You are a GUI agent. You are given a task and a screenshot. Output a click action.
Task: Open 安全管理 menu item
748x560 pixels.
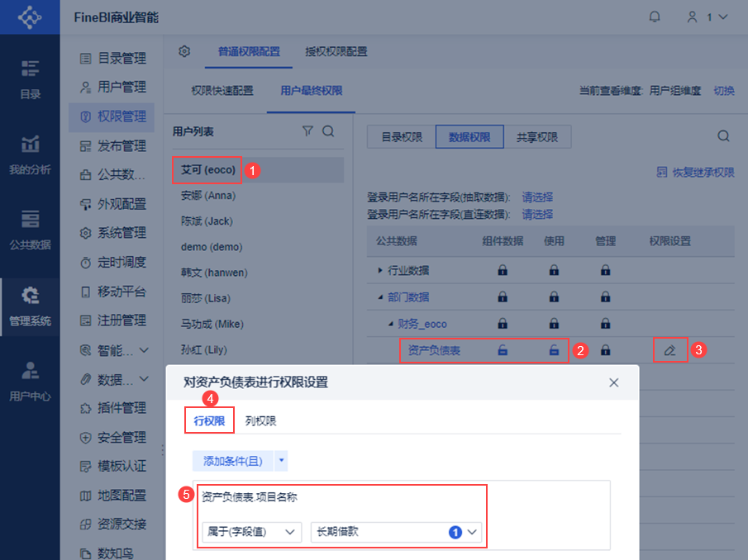coord(112,438)
